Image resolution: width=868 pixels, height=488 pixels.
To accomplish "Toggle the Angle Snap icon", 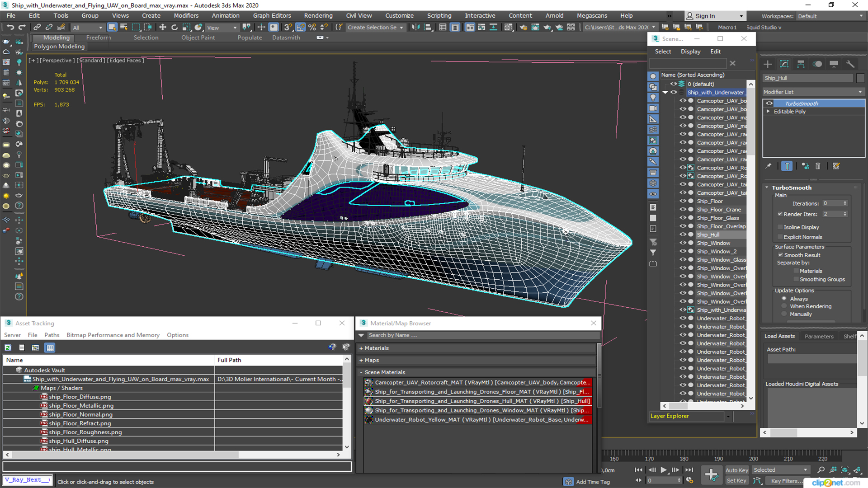I will 300,27.
